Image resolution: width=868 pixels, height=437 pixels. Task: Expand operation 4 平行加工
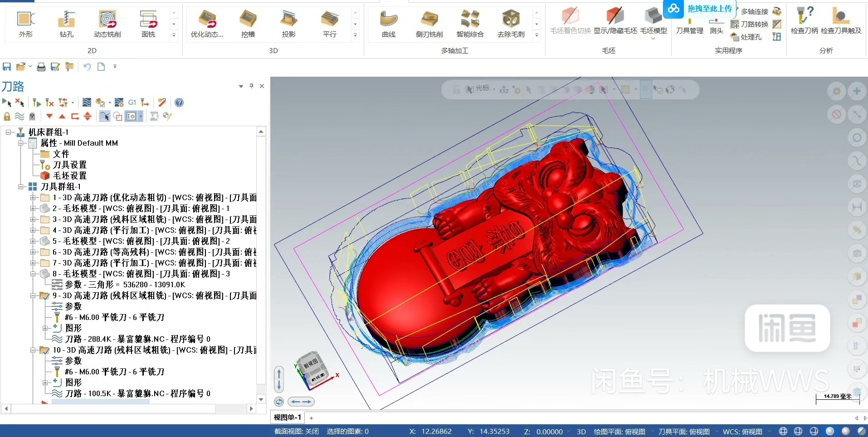tap(33, 230)
